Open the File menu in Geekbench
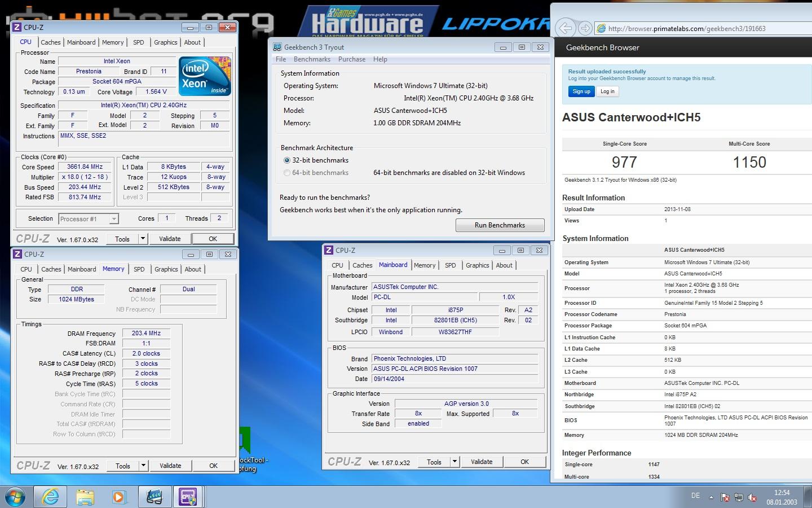812x508 pixels. (281, 59)
